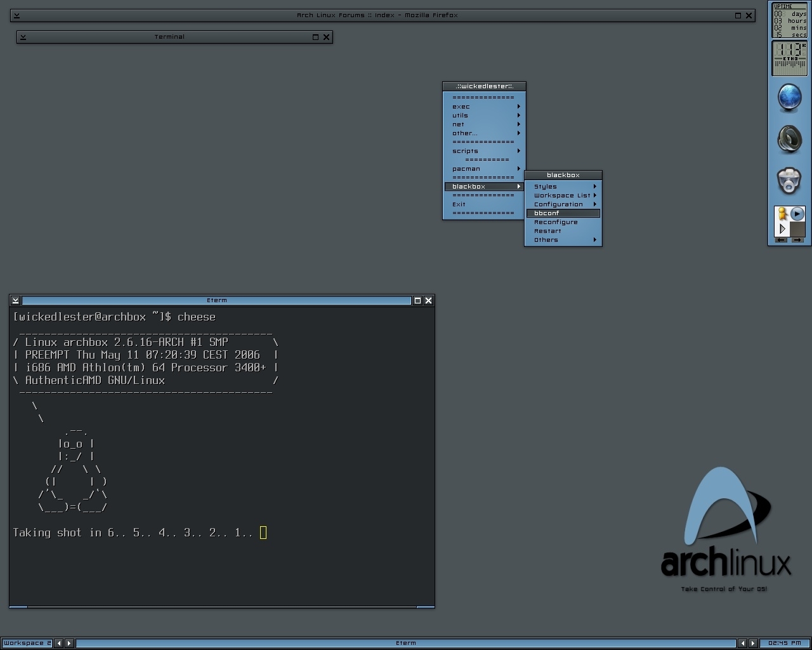Click the white triangle play icon in dock
Screen dimensions: 812x650
(782, 229)
